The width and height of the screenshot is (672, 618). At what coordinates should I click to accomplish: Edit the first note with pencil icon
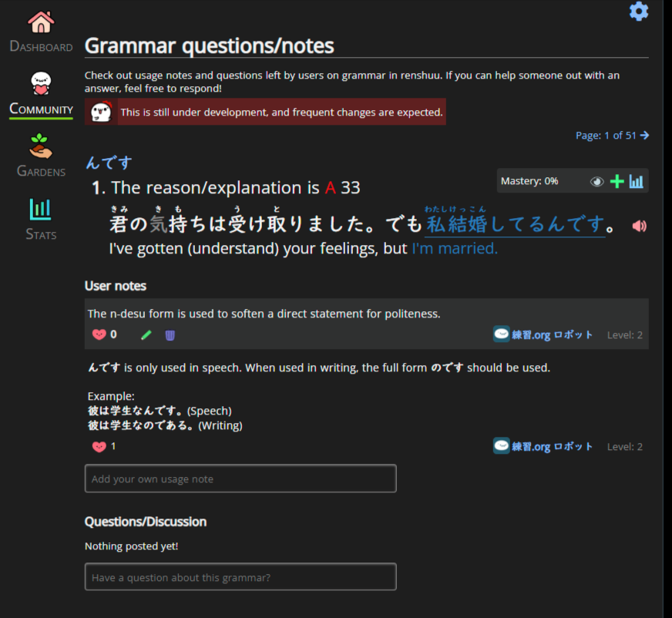[146, 335]
